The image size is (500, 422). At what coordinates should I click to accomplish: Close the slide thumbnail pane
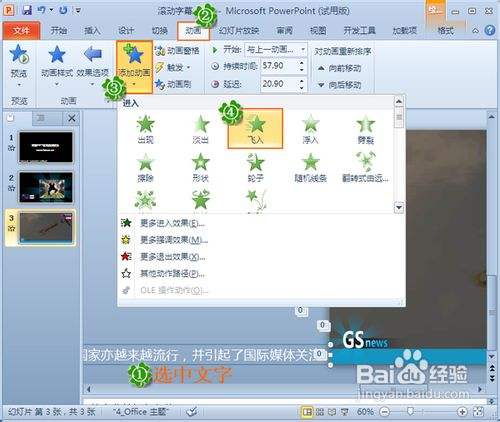(x=72, y=118)
